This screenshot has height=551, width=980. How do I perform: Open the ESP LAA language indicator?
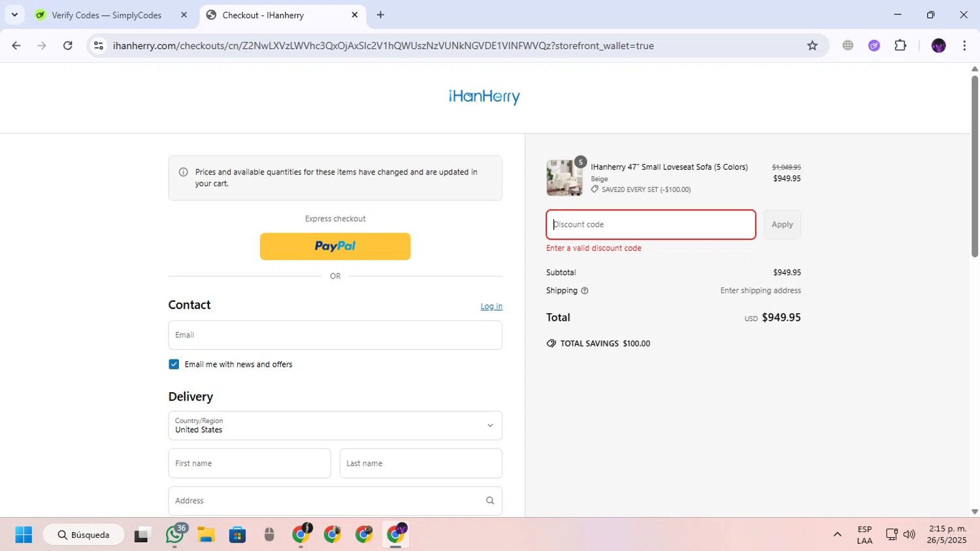click(x=864, y=535)
